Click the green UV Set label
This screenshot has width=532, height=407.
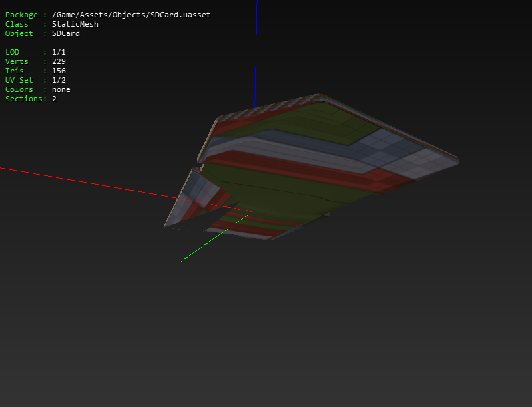coord(19,80)
